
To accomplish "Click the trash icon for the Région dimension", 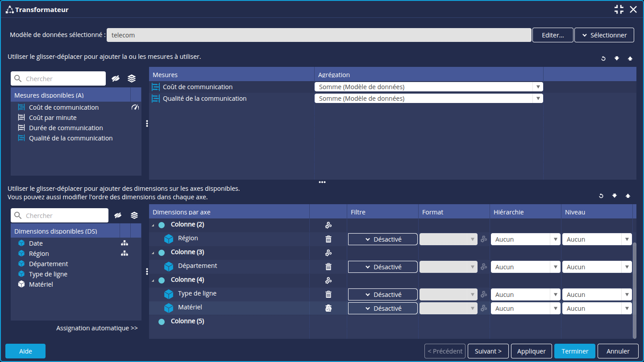I will [328, 239].
